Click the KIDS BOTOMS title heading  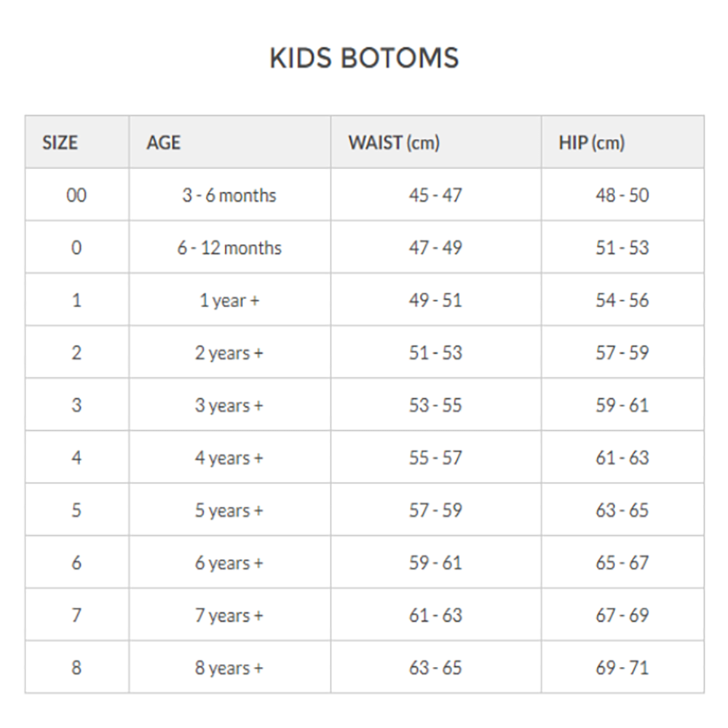[x=364, y=58]
